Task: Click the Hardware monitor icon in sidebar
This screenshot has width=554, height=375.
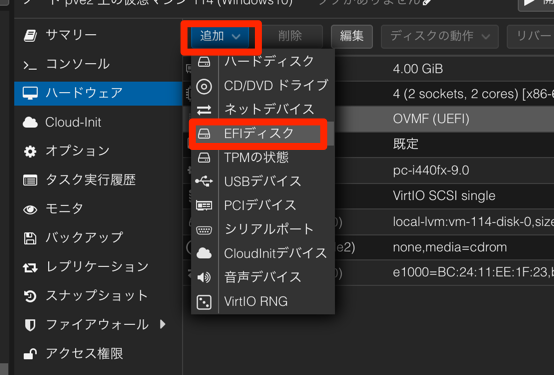Action: pos(30,93)
